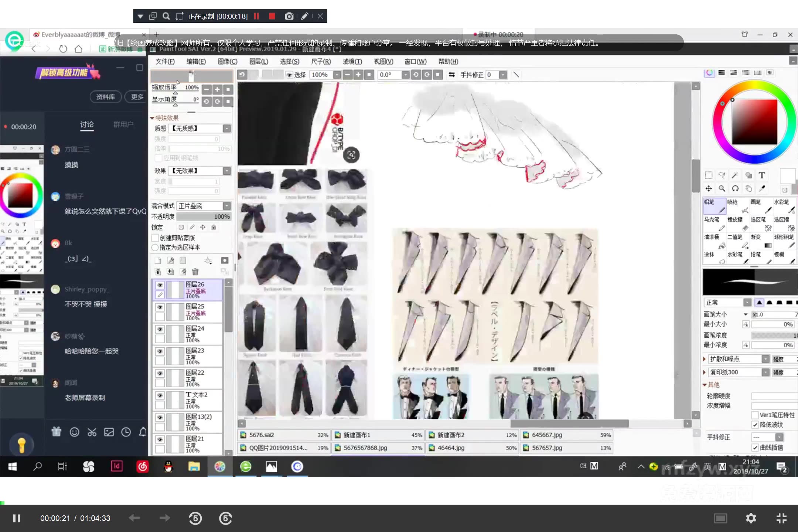
Task: Toggle 曲线插值 checkbox
Action: pos(755,448)
